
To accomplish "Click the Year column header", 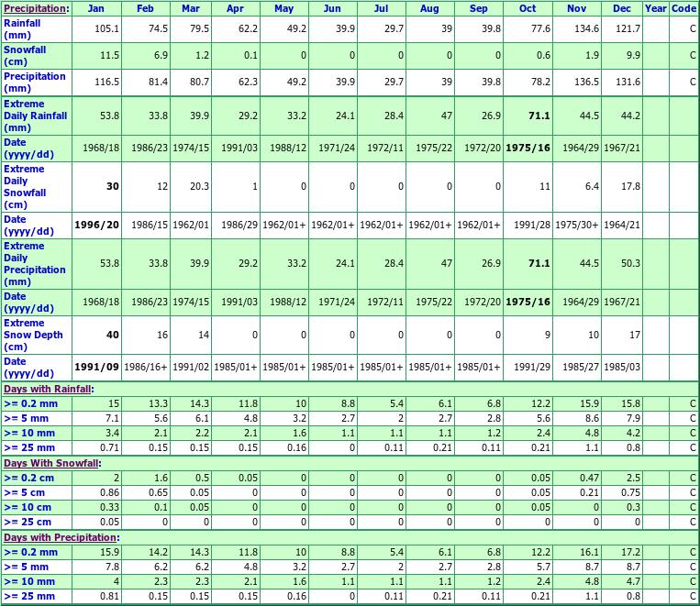I will (x=655, y=8).
